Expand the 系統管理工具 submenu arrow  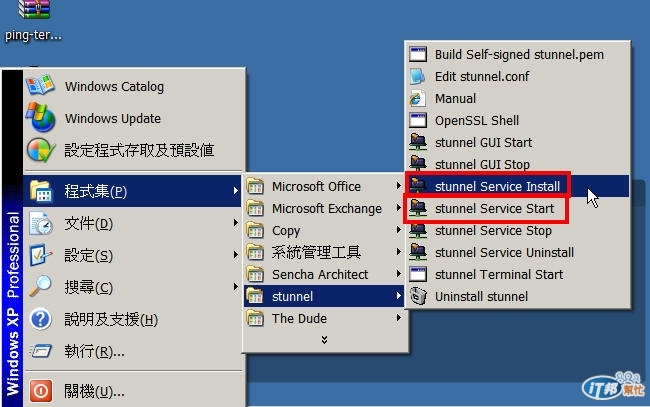tap(398, 252)
